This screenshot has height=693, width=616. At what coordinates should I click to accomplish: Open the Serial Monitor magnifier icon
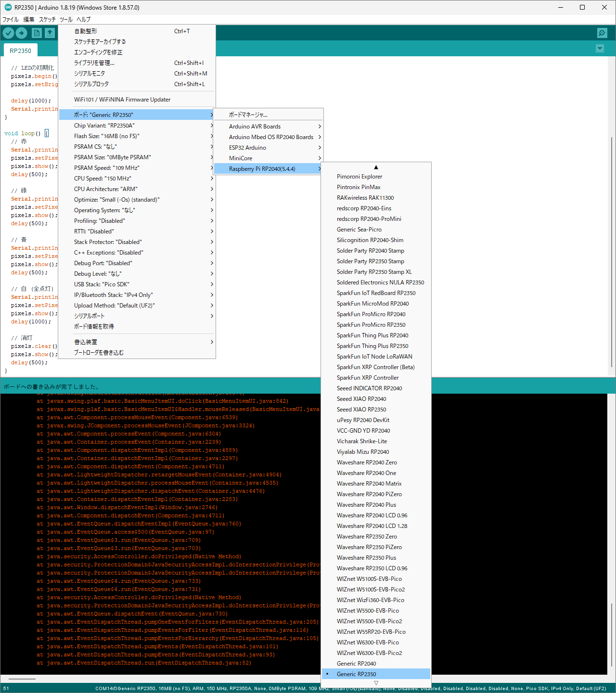(602, 33)
